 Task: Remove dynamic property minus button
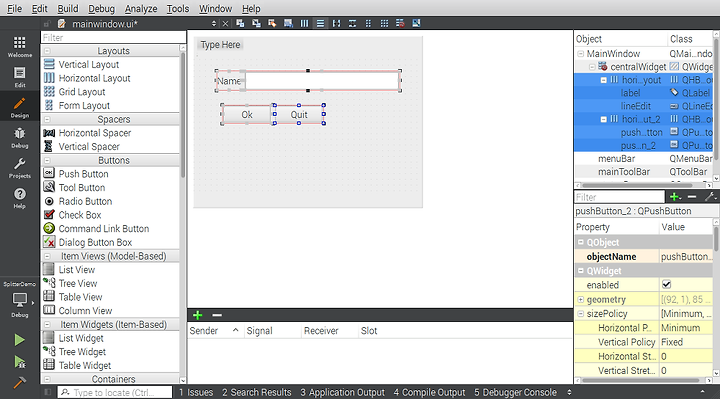692,197
